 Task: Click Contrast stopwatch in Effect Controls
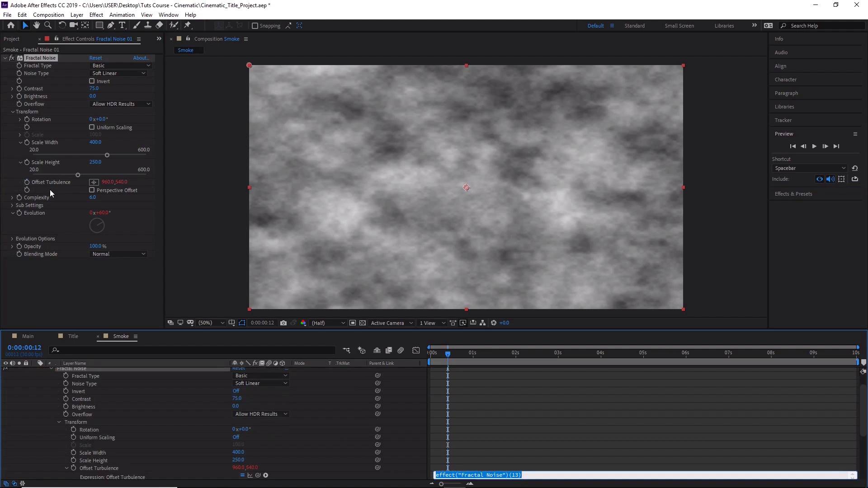pyautogui.click(x=19, y=89)
